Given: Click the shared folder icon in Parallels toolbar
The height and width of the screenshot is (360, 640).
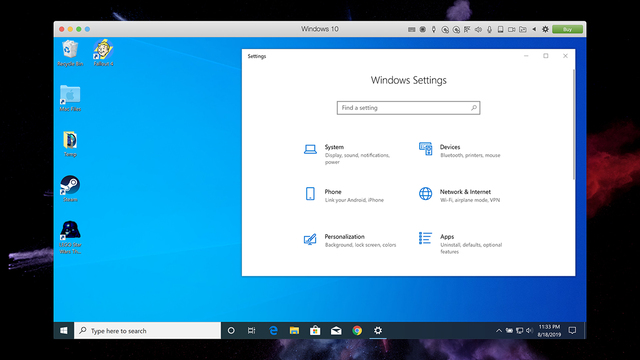Looking at the screenshot, I should (523, 29).
